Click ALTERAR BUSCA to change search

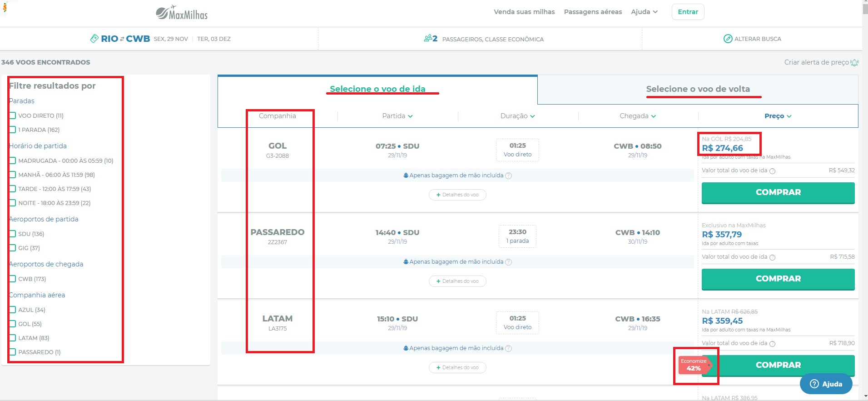(753, 39)
